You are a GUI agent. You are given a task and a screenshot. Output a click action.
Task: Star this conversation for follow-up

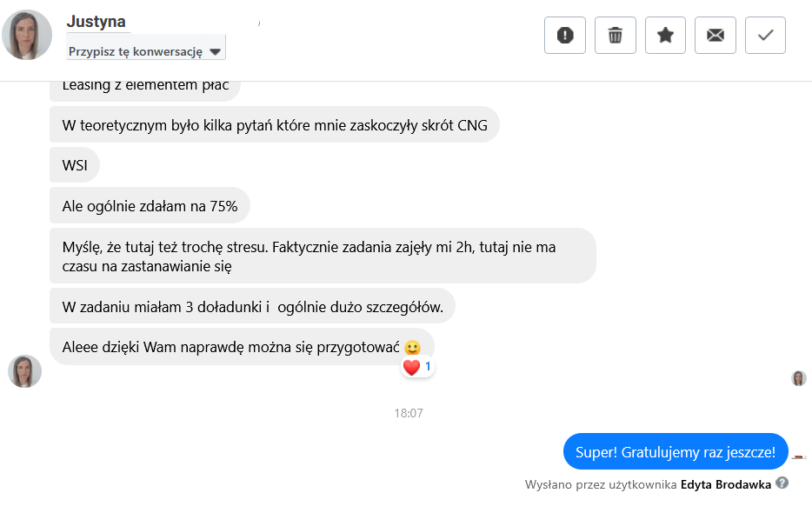tap(665, 35)
